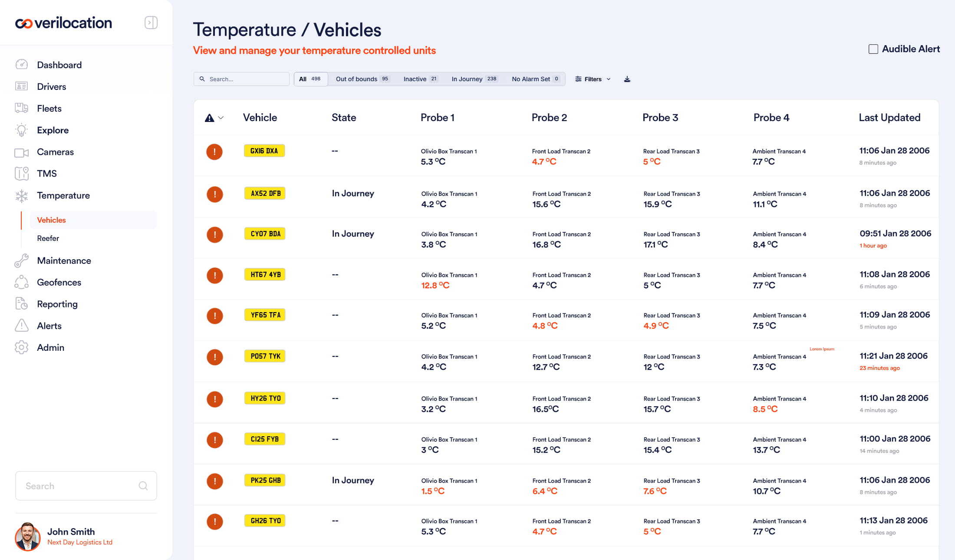Enable the Audible Alert checkbox
Screen dimensions: 955x560
pyautogui.click(x=873, y=49)
